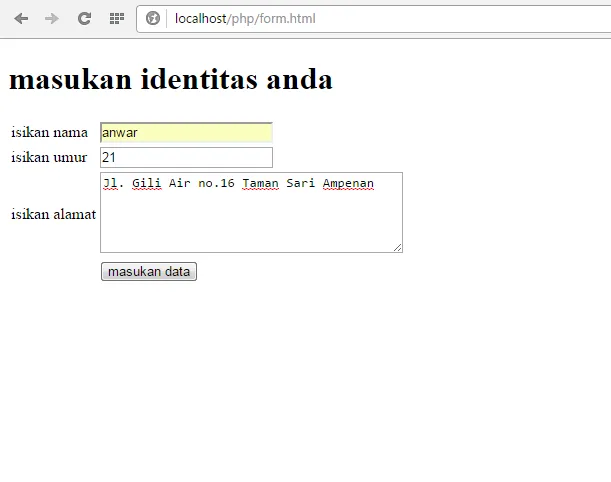Click the underlined word "Ampenan" in the address
This screenshot has height=482, width=611.
[348, 183]
